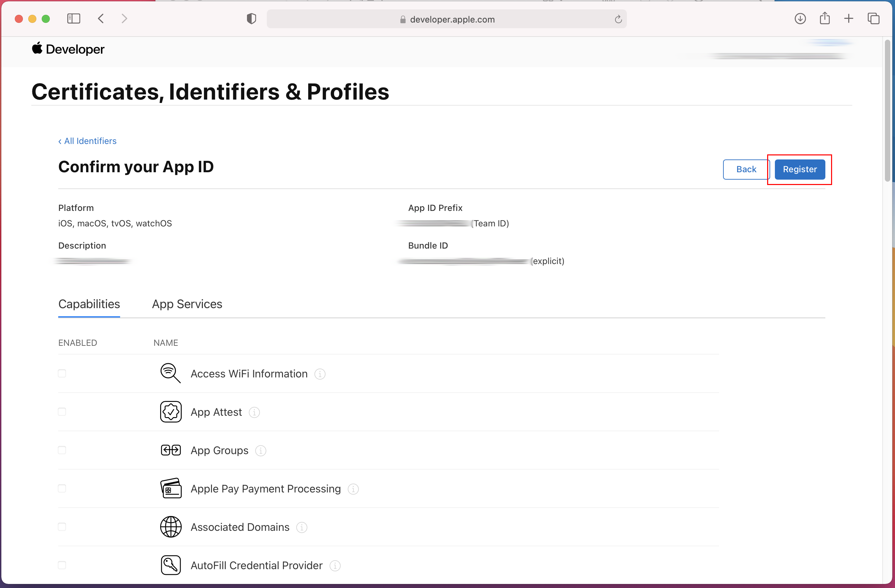The width and height of the screenshot is (895, 588).
Task: Click the Apple Developer logo
Action: (68, 49)
